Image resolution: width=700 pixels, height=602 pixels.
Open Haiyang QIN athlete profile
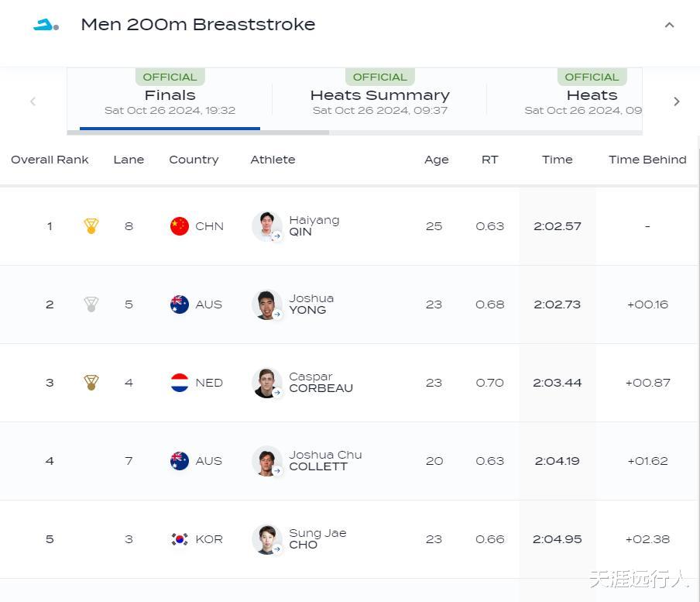point(314,226)
